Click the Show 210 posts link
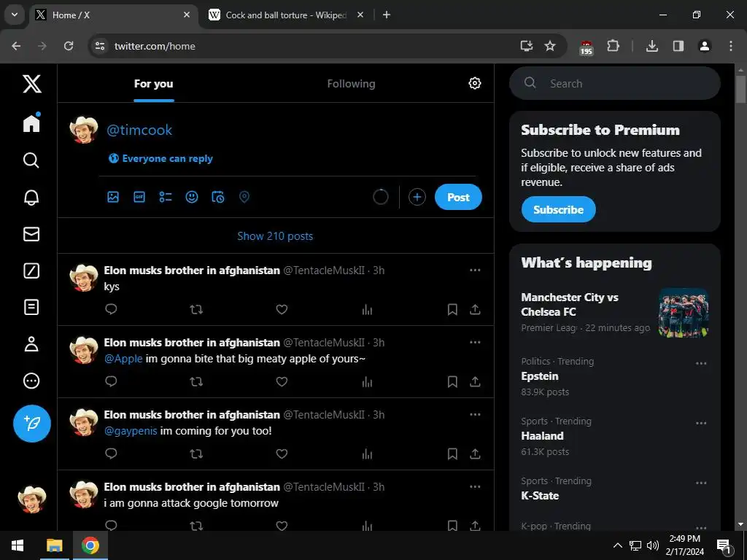This screenshot has height=560, width=747. tap(275, 236)
